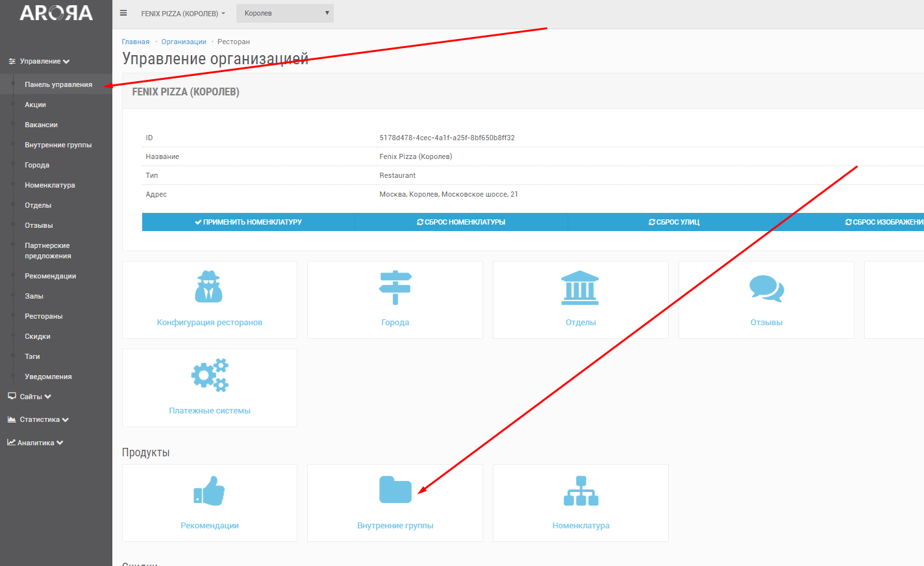The width and height of the screenshot is (924, 566).
Task: Open the Отделы tile link text
Action: click(x=581, y=323)
